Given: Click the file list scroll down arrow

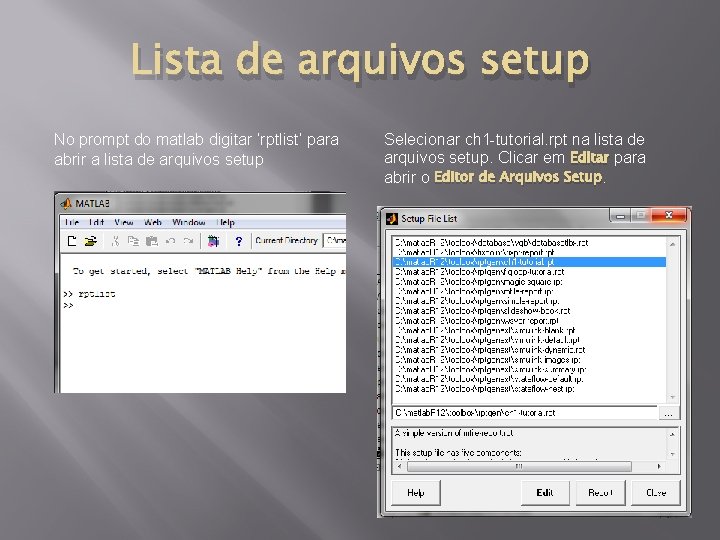Looking at the screenshot, I should tap(672, 397).
